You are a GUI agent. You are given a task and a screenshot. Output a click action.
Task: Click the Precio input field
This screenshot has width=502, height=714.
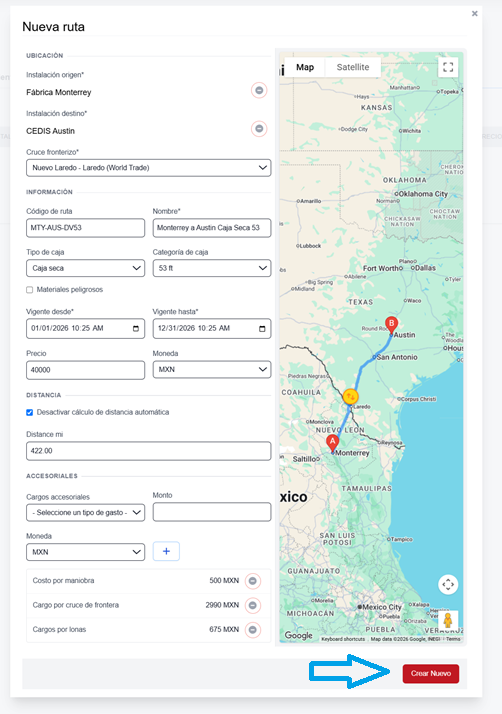point(86,370)
